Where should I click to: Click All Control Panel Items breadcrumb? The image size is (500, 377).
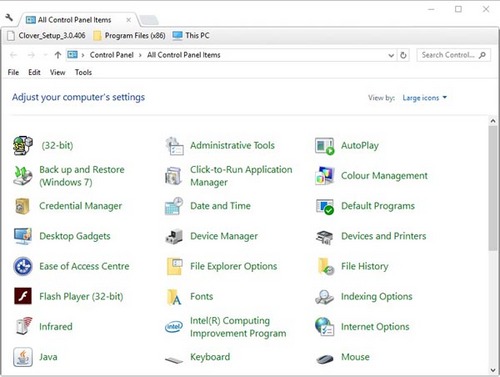(x=184, y=55)
